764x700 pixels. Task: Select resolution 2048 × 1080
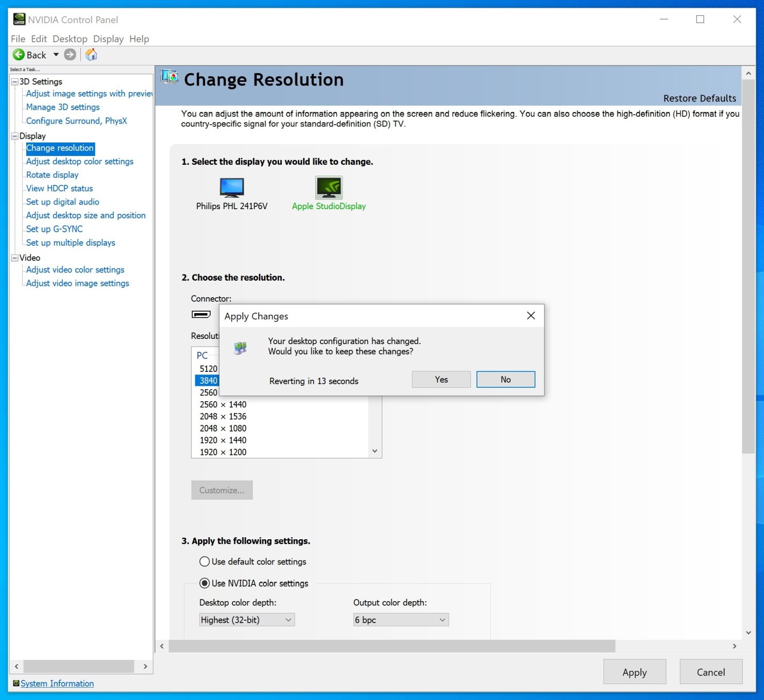[223, 429]
